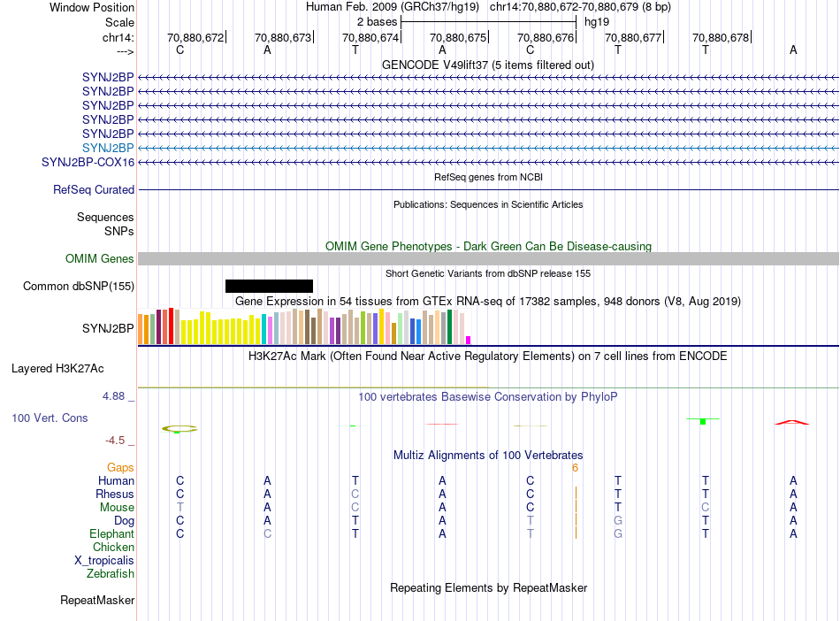Click 'Repeating Elements by RepeatMasker' title

pos(488,587)
